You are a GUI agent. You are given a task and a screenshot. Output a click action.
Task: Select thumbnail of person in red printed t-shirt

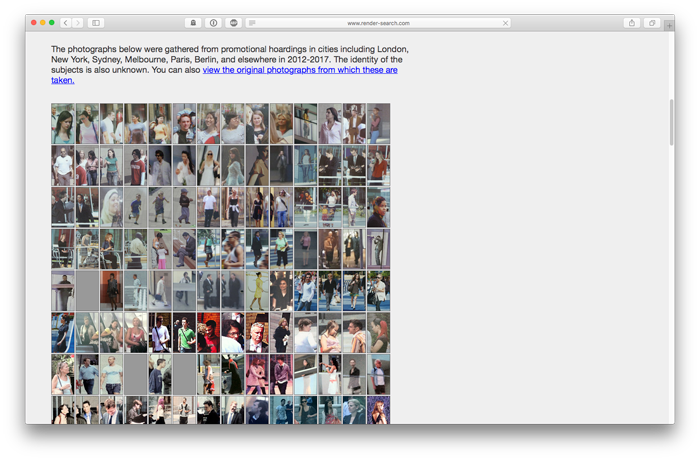(x=136, y=166)
